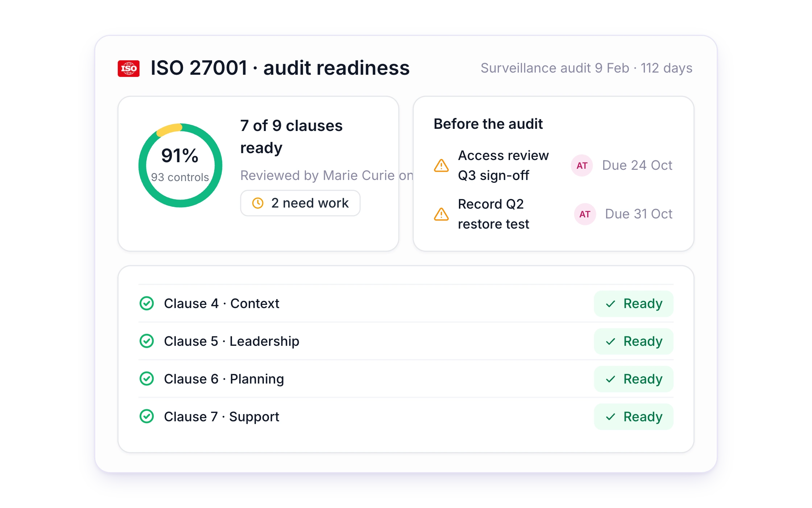Click ISO 27001 audit readiness title
This screenshot has height=508, width=812.
(x=280, y=68)
